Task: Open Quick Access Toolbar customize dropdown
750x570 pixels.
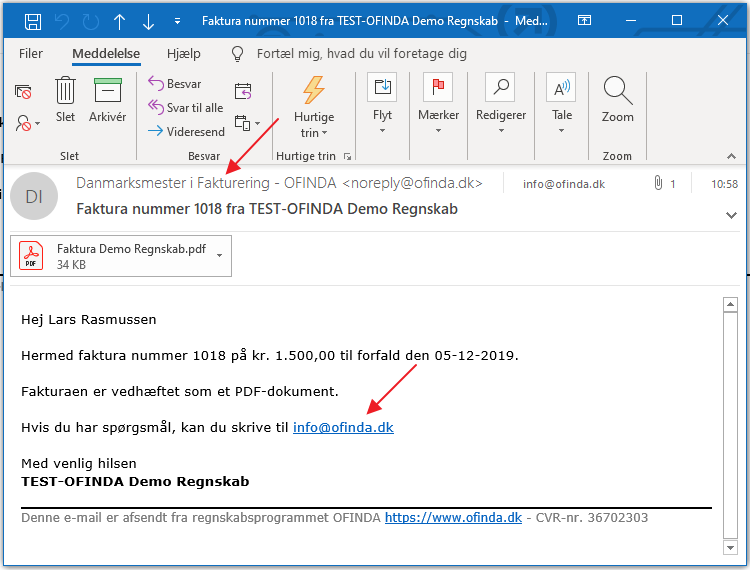Action: (177, 21)
